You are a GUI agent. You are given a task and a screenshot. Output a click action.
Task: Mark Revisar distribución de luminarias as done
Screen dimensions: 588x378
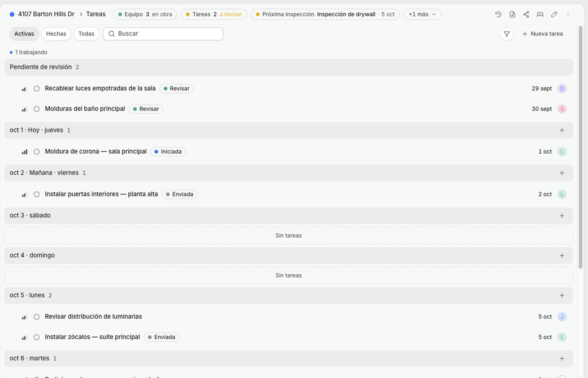[x=37, y=317]
